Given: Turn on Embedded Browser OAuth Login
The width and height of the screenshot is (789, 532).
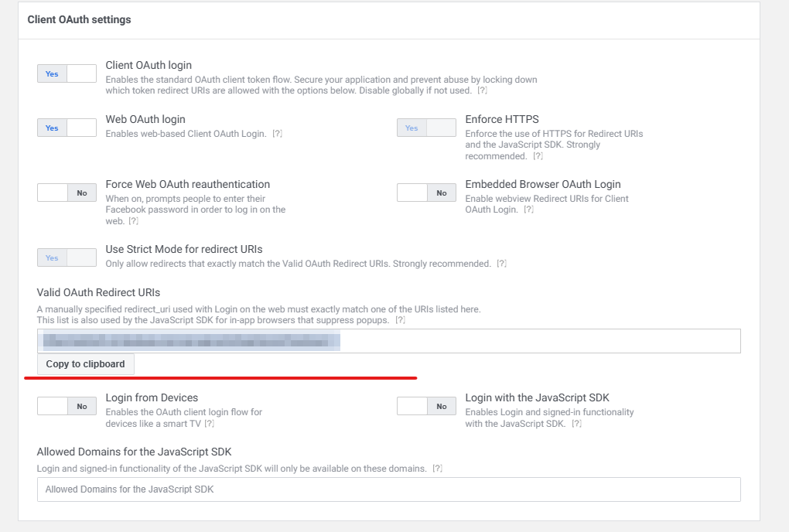Looking at the screenshot, I should (427, 193).
